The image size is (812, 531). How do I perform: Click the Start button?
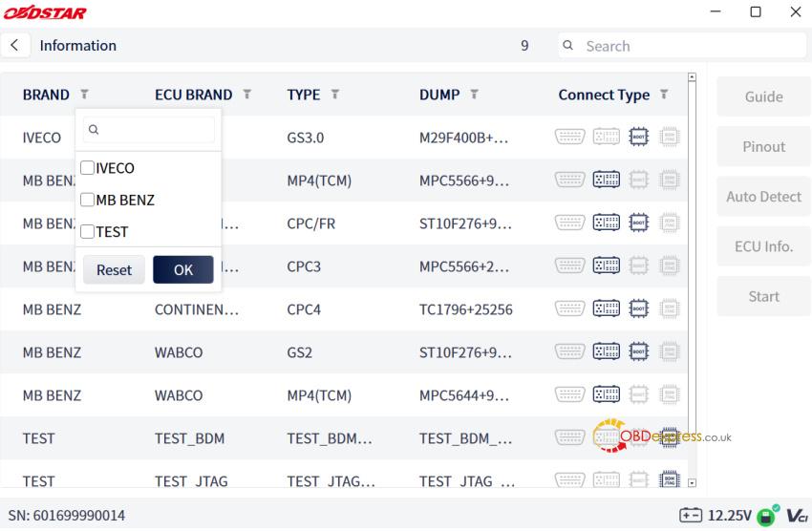tap(763, 297)
